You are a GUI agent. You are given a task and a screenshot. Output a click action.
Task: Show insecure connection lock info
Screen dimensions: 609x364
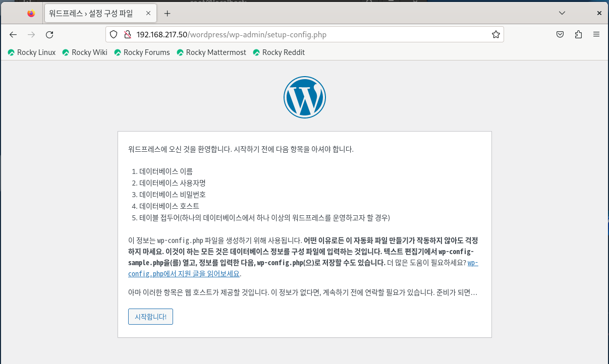pos(127,34)
